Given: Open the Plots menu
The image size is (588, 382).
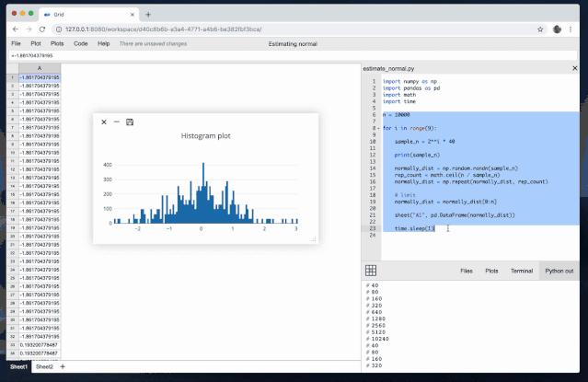Looking at the screenshot, I should (57, 43).
